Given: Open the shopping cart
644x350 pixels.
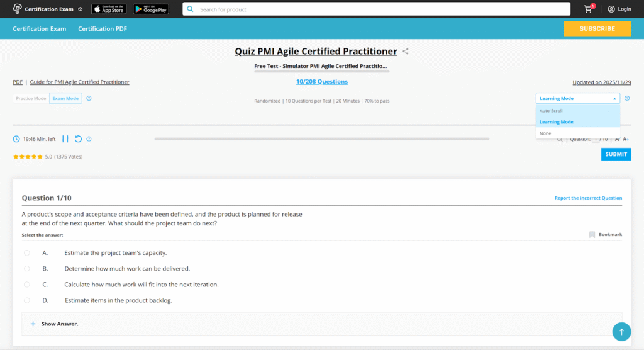Looking at the screenshot, I should pyautogui.click(x=589, y=9).
